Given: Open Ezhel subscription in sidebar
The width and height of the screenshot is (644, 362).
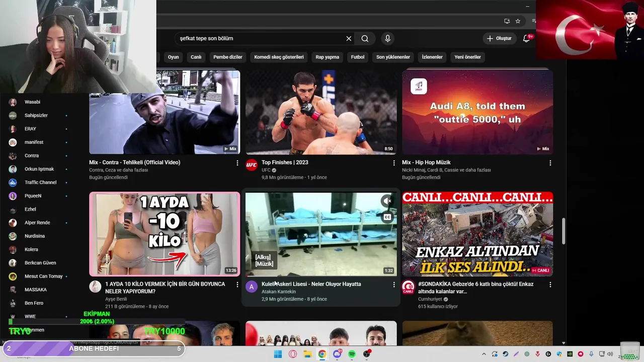Looking at the screenshot, I should [x=38, y=209].
